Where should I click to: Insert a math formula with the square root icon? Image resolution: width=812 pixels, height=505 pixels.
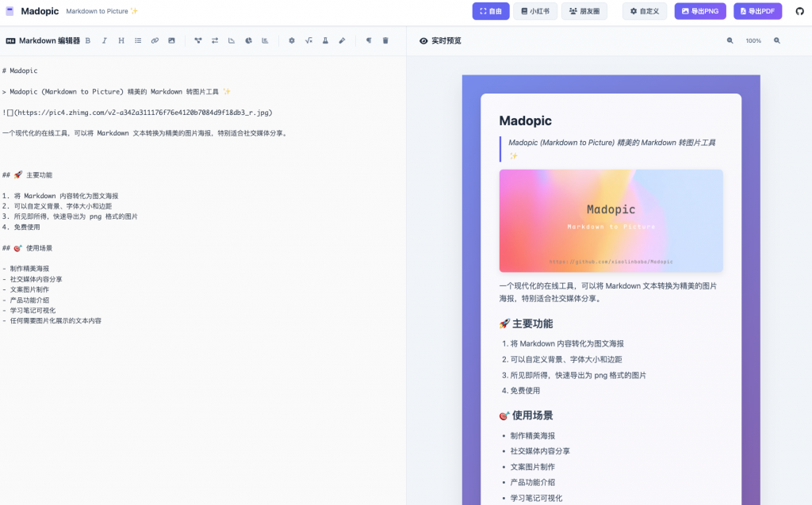coord(308,40)
